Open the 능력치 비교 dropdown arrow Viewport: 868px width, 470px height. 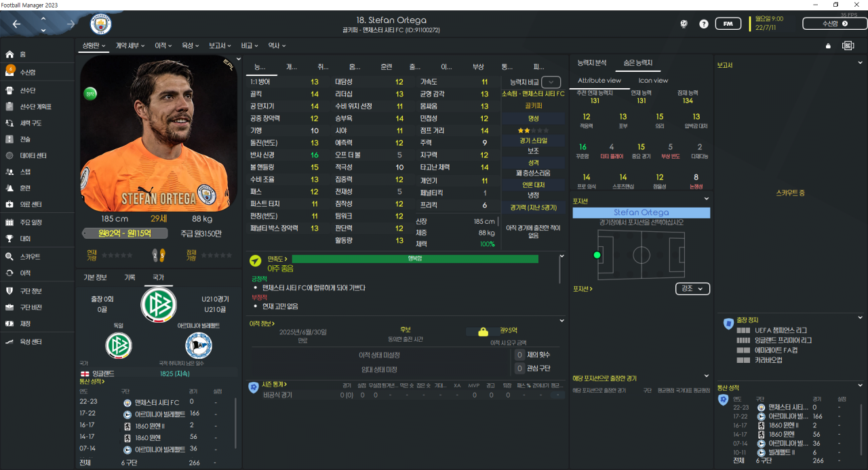pyautogui.click(x=551, y=81)
